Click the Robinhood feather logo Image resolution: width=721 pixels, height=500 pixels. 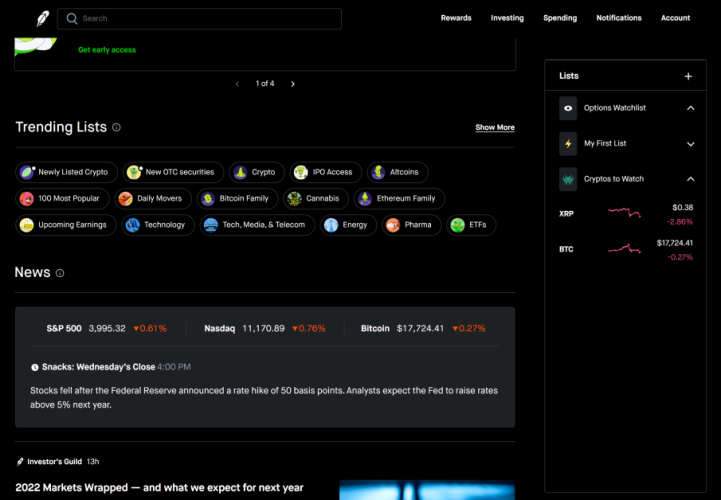click(x=43, y=19)
